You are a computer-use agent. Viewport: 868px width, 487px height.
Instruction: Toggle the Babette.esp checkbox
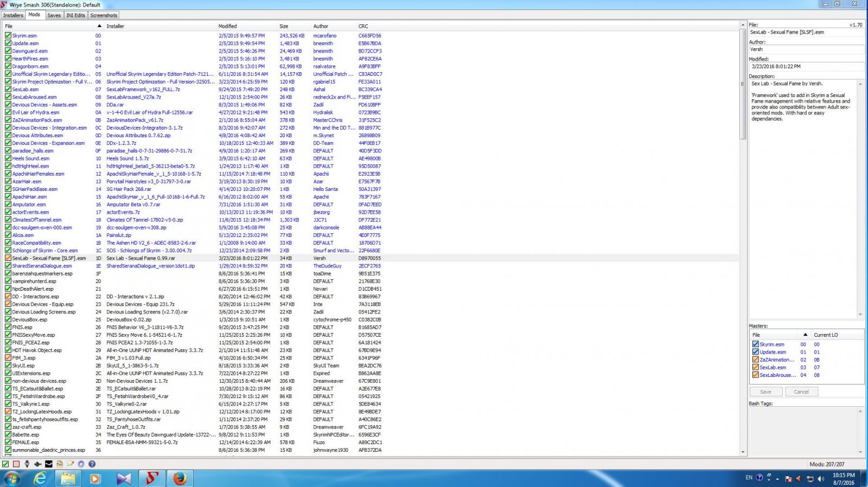coord(8,434)
